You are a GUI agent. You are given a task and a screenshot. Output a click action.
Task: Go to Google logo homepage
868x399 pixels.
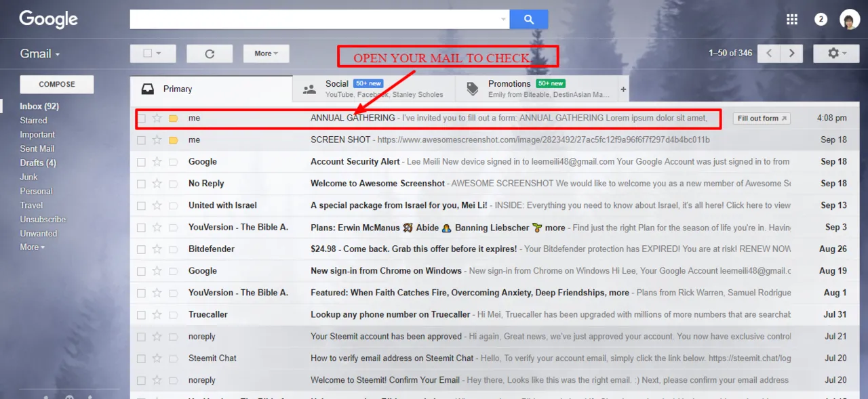(49, 20)
